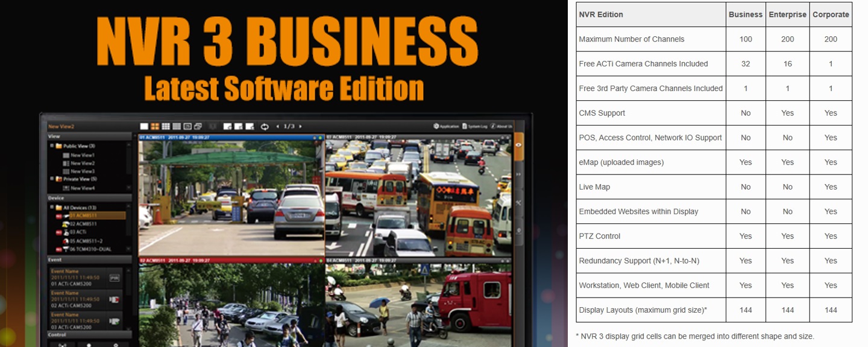
Task: Click the Control panel header
Action: pos(89,334)
